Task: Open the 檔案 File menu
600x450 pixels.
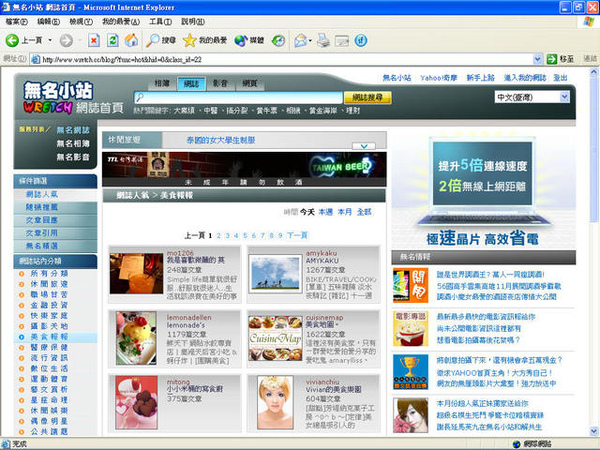Action: 16,22
